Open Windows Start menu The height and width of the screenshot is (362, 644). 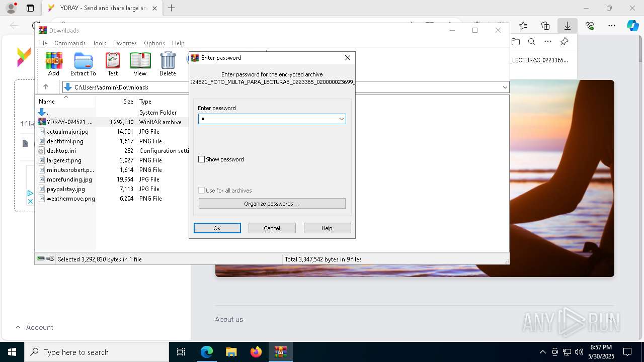12,352
